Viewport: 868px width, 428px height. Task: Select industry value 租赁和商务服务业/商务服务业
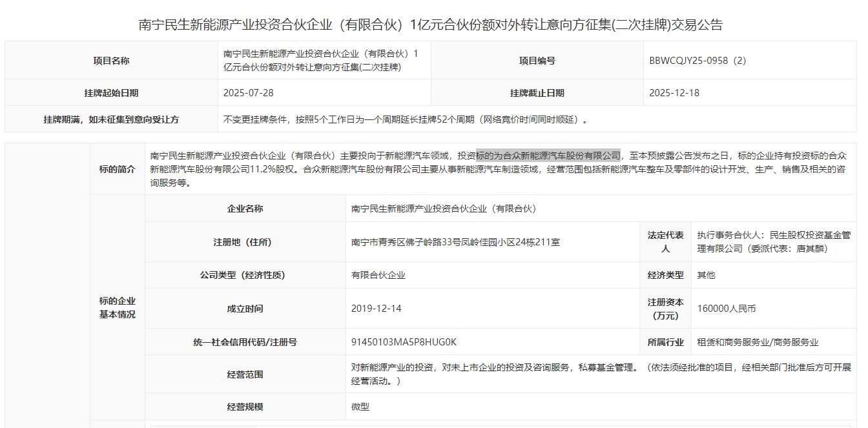pyautogui.click(x=758, y=342)
